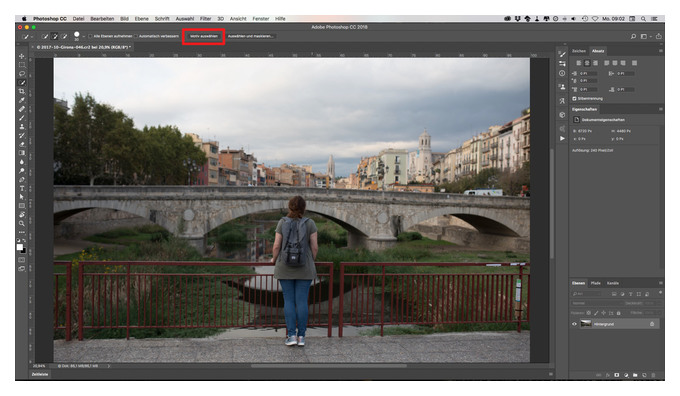The image size is (680, 396).
Task: Click the zoom percentage field in status bar
Action: click(39, 366)
